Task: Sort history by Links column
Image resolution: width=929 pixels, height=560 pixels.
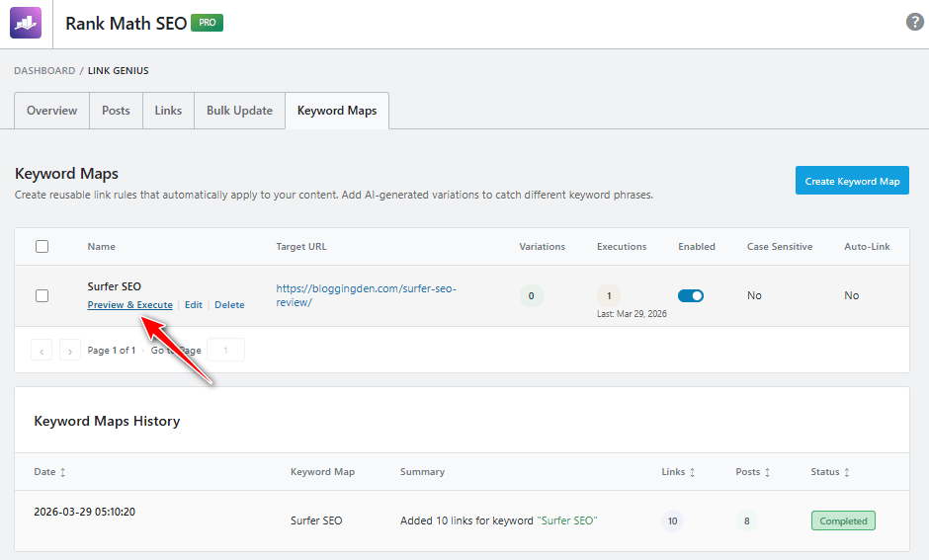Action: [x=678, y=472]
